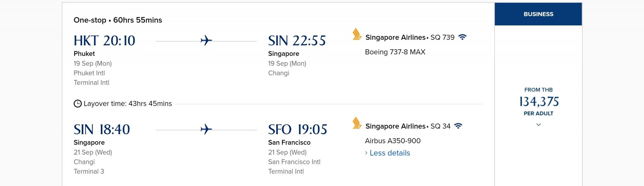
Task: Click the Wi-Fi icon beside SQ 739
Action: point(462,37)
